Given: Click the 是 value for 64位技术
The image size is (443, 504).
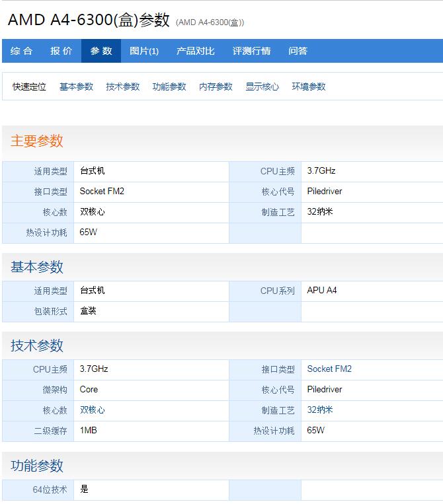Looking at the screenshot, I should tap(84, 489).
